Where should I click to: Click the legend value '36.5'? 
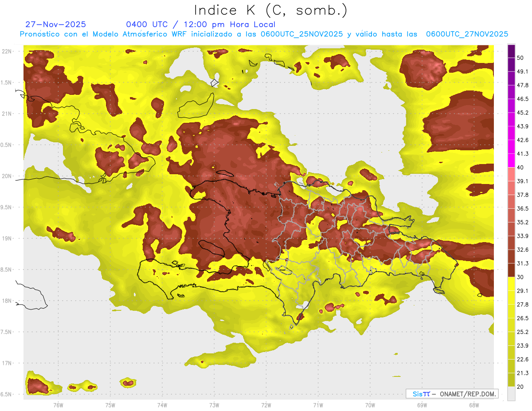tap(523, 208)
